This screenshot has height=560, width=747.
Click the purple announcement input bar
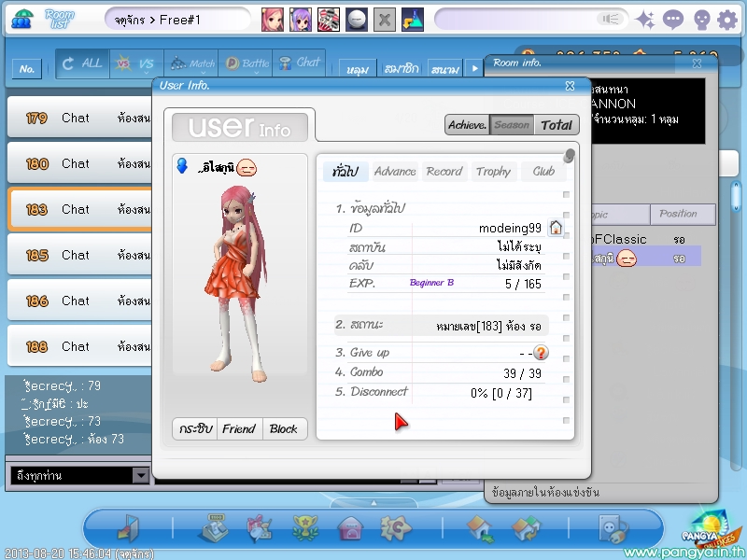[530, 19]
